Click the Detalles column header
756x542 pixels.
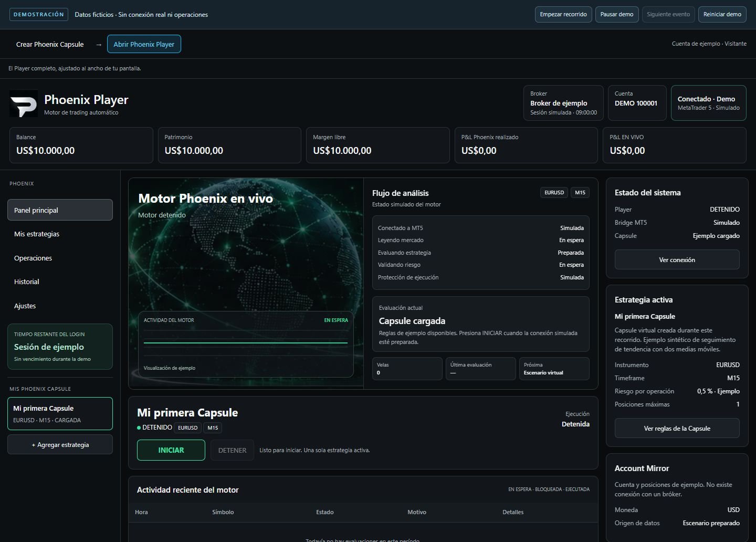513,512
